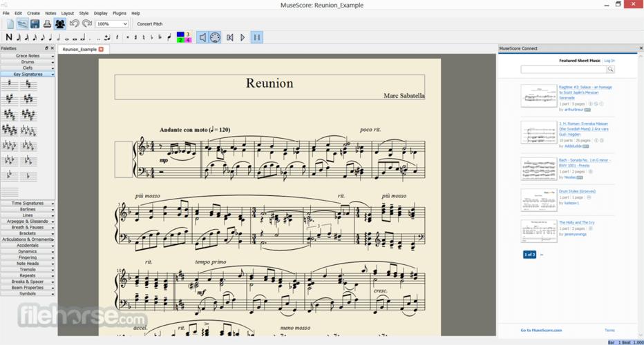
Task: Click the magnifier search button in Connect
Action: point(611,69)
